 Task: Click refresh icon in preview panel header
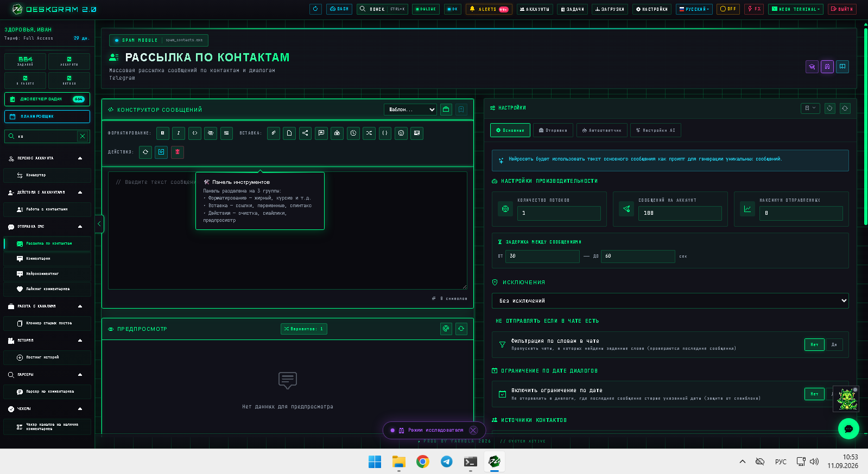pos(461,329)
